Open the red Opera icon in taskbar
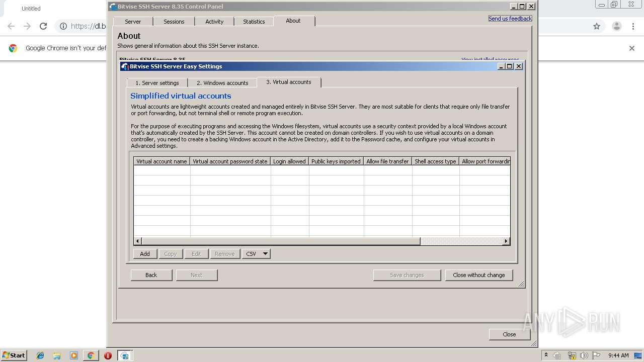The image size is (644, 362). pos(108,355)
